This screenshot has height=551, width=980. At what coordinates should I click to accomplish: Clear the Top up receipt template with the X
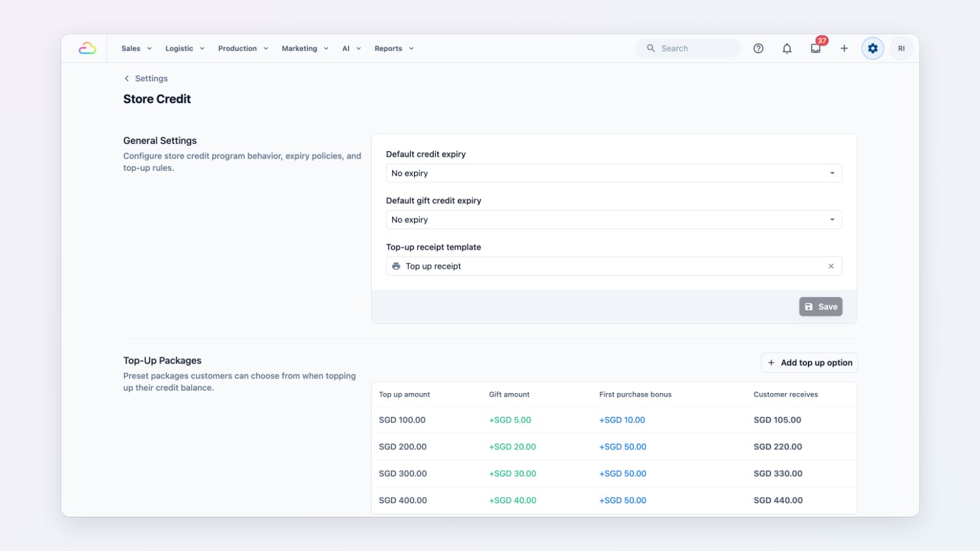coord(831,266)
